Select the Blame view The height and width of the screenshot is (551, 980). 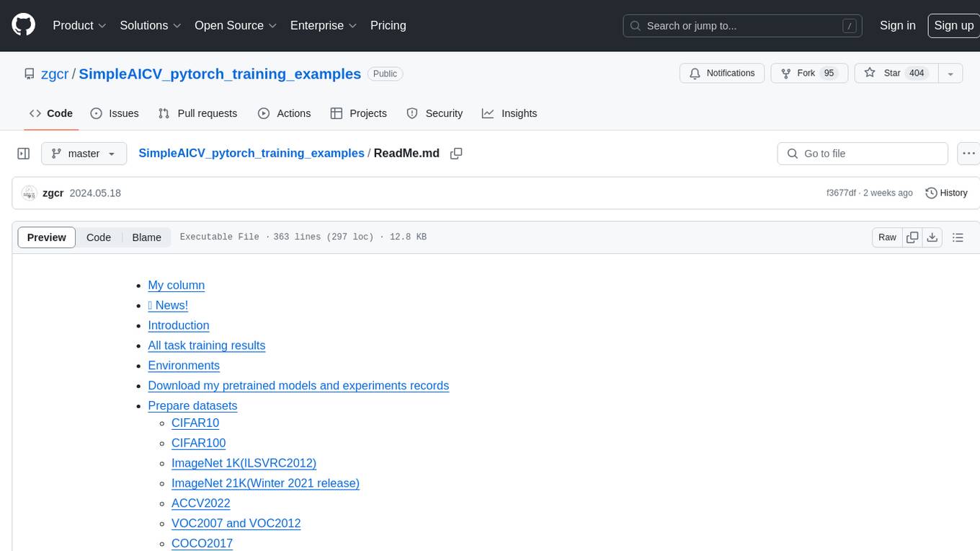[x=146, y=237]
